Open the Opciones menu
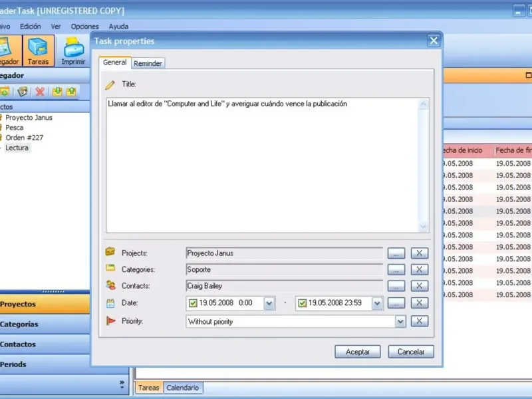 tap(85, 27)
